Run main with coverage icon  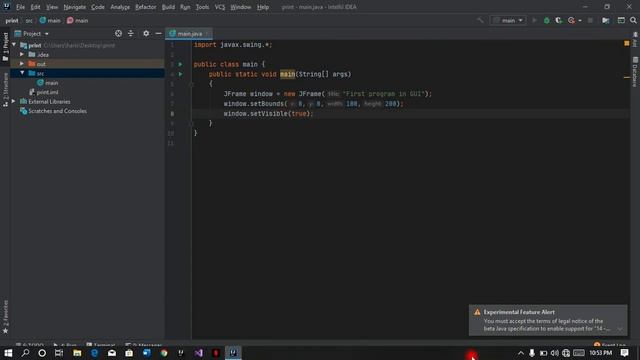point(558,20)
